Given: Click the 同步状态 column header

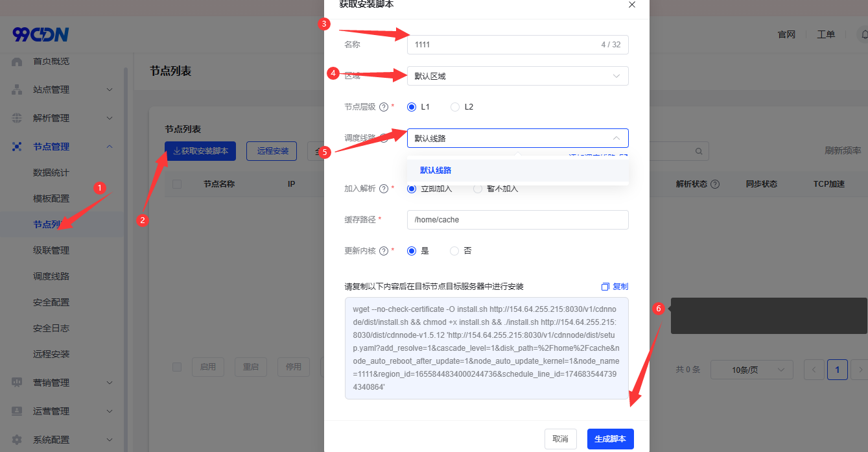Looking at the screenshot, I should tap(762, 184).
